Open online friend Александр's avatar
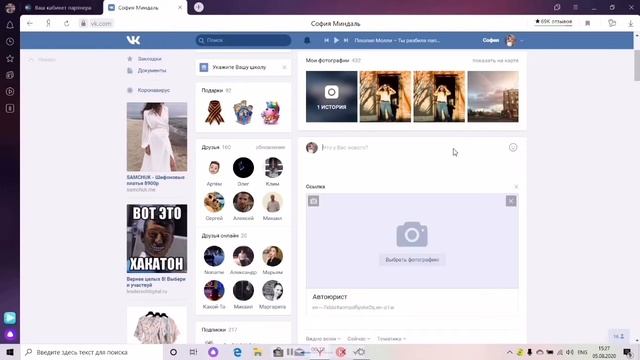 click(243, 256)
